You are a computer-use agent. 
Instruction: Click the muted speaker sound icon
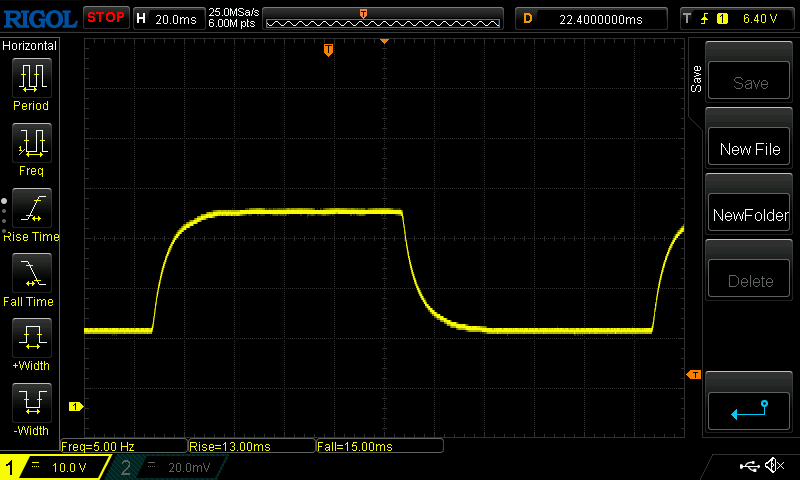pyautogui.click(x=774, y=465)
